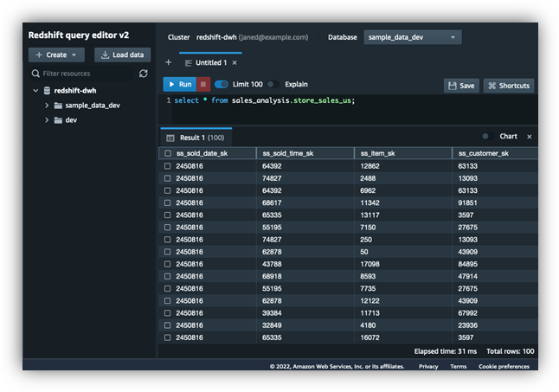559x392 pixels.
Task: Check the row with ss_item_sk 13117
Action: coord(167,215)
